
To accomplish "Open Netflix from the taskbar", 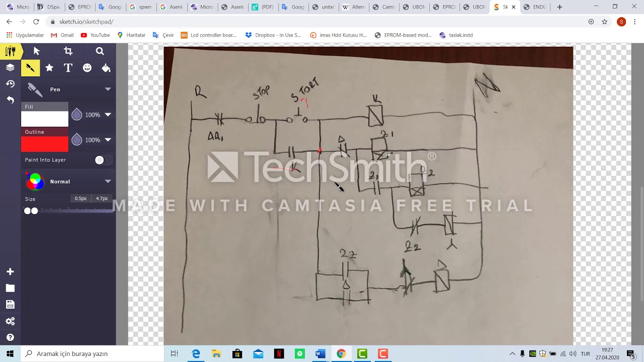I will coord(279,353).
